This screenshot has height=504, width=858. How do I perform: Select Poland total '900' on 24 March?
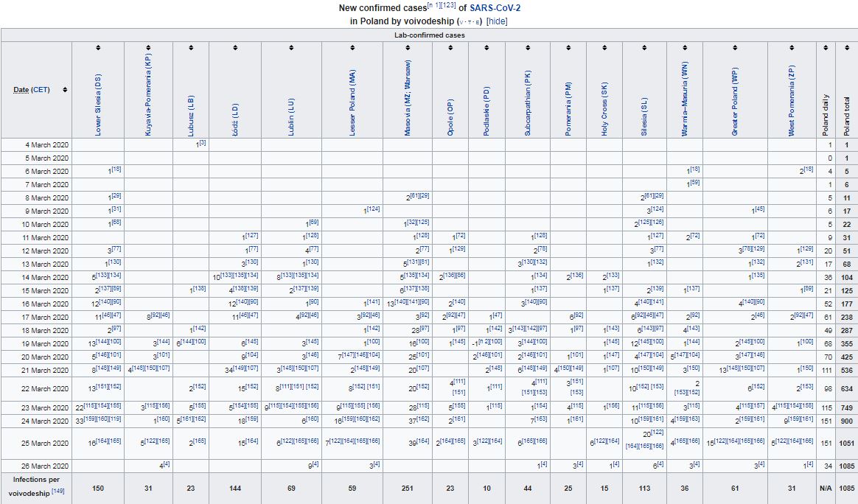tap(847, 421)
